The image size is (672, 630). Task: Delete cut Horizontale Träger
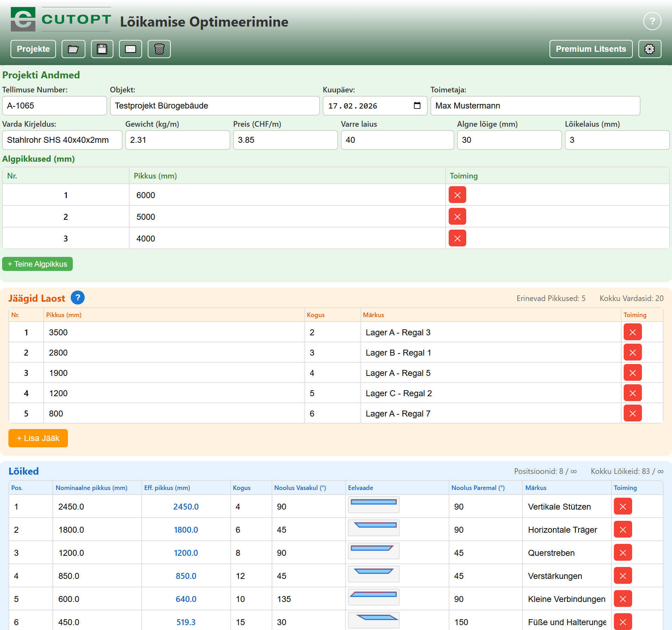[623, 530]
